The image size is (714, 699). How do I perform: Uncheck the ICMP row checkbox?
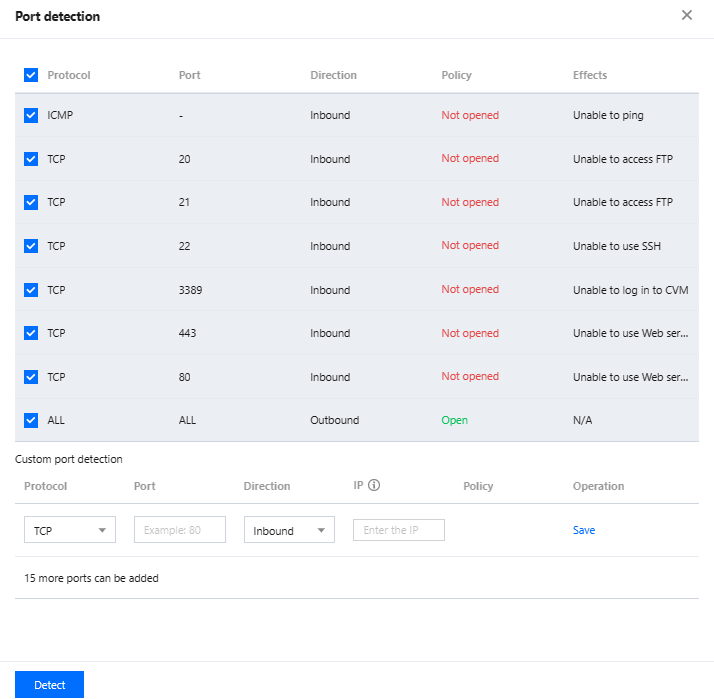pyautogui.click(x=31, y=115)
